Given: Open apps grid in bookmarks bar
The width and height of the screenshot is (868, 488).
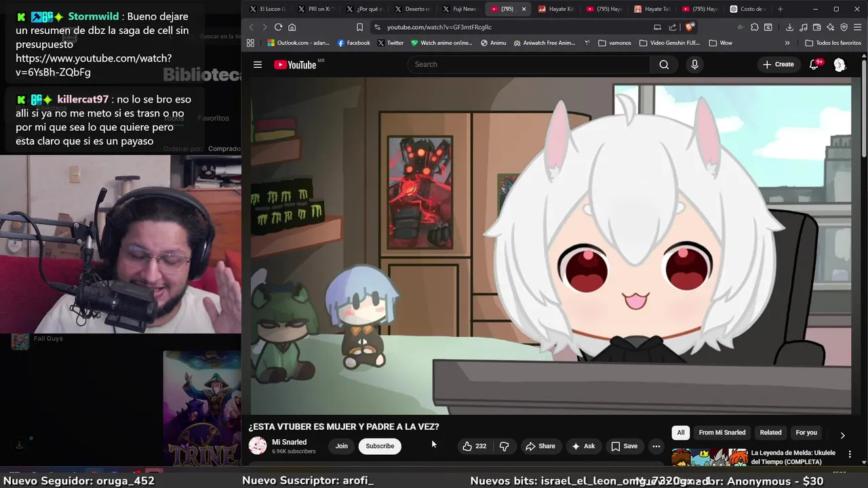Looking at the screenshot, I should 250,43.
